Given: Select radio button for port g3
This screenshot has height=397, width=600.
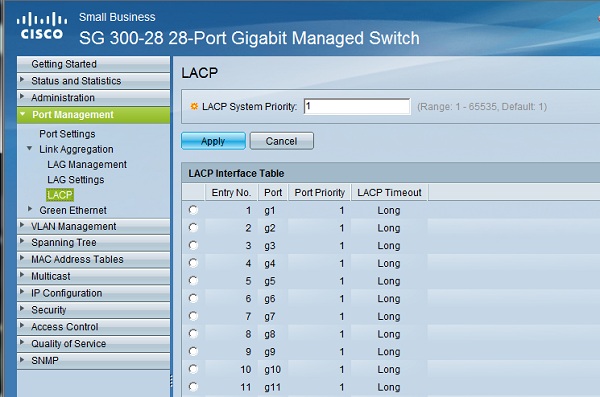Looking at the screenshot, I should (193, 245).
